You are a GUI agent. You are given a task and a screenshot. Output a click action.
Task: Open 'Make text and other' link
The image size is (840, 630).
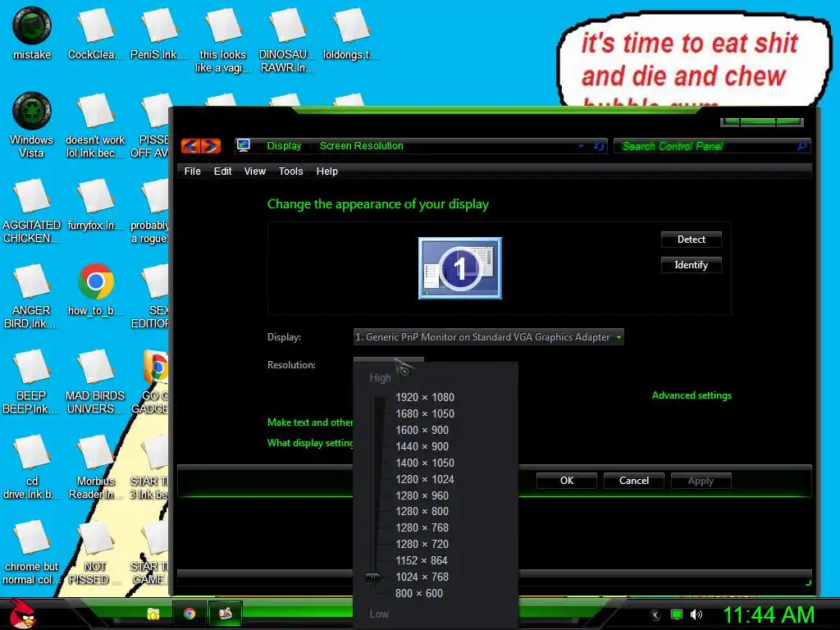click(x=310, y=422)
